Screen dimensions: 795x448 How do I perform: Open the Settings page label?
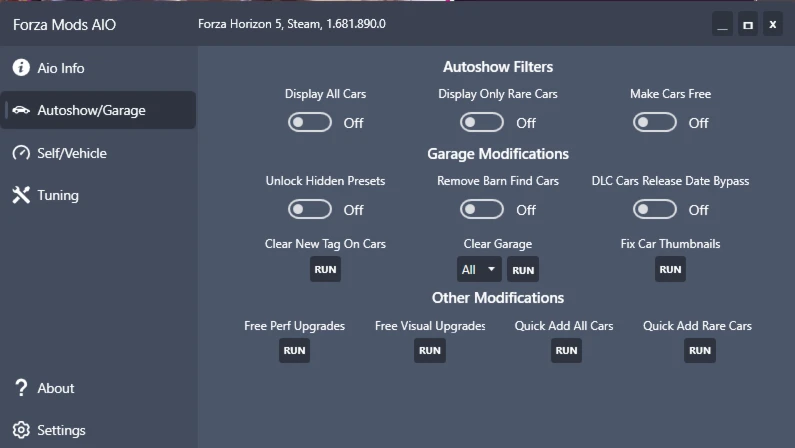pyautogui.click(x=61, y=430)
